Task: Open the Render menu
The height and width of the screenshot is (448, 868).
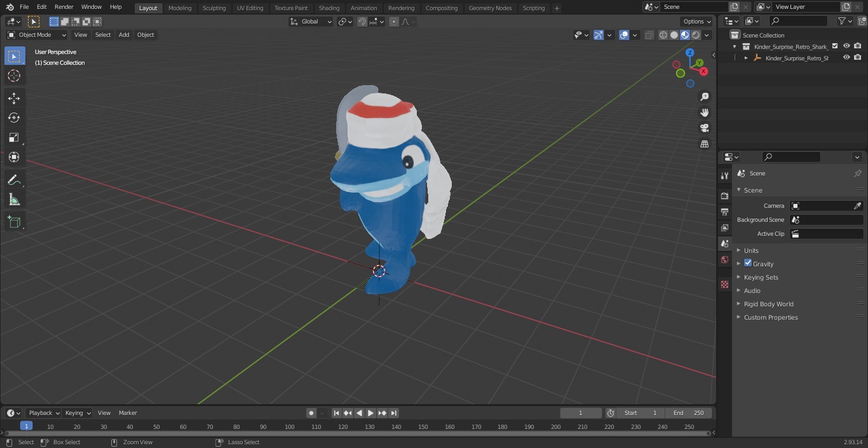Action: click(64, 7)
